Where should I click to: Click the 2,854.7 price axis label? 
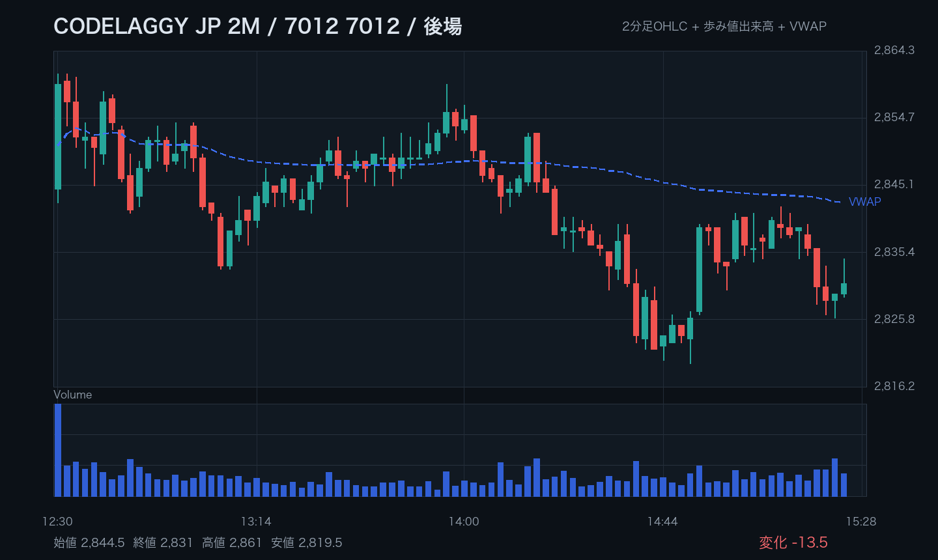pyautogui.click(x=894, y=117)
